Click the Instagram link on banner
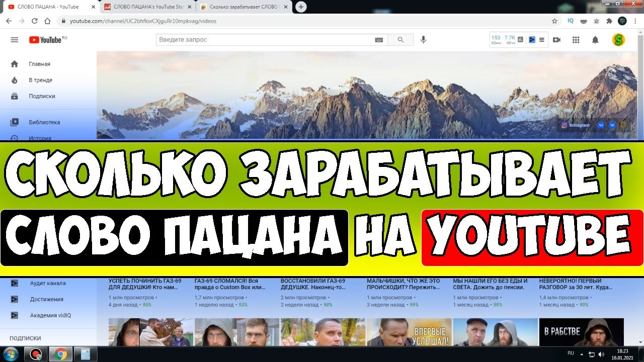Image resolution: width=644 pixels, height=362 pixels. (576, 125)
